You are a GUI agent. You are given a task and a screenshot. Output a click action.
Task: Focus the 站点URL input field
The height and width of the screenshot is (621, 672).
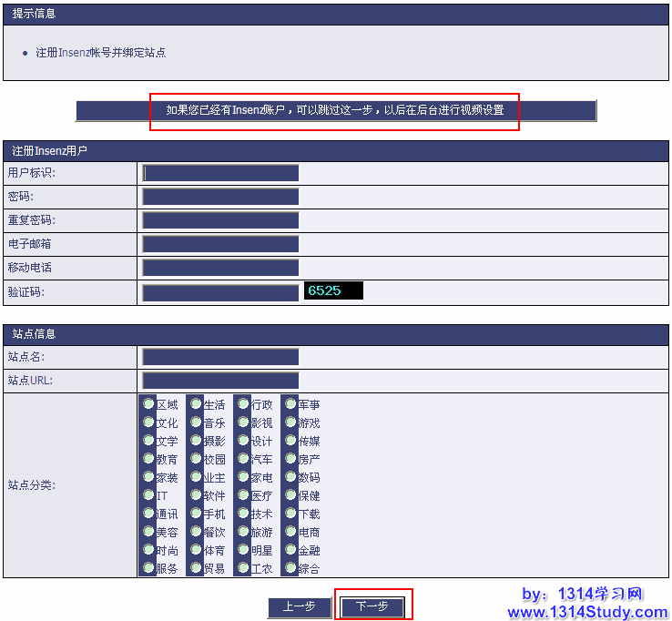pyautogui.click(x=220, y=381)
